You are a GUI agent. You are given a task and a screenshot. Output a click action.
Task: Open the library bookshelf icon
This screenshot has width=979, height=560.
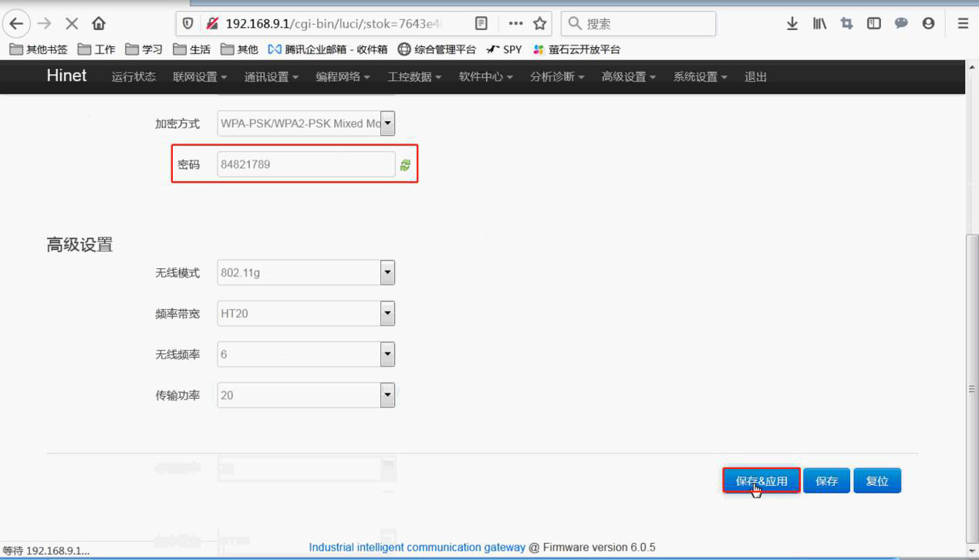819,24
